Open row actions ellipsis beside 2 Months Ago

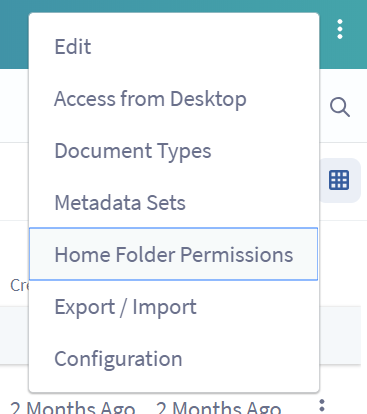(322, 406)
